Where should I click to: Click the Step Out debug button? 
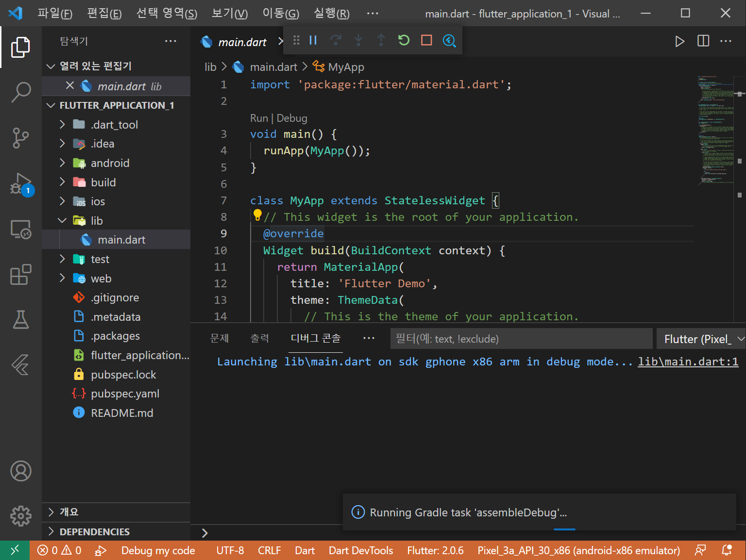click(381, 40)
